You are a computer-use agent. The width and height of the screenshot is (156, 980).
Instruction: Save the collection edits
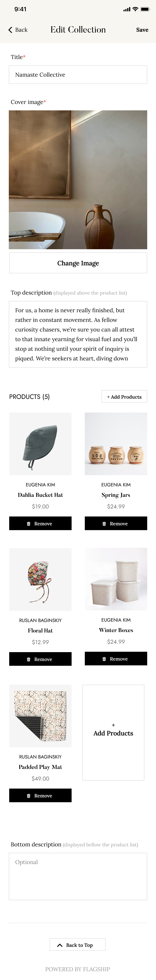coord(142,30)
